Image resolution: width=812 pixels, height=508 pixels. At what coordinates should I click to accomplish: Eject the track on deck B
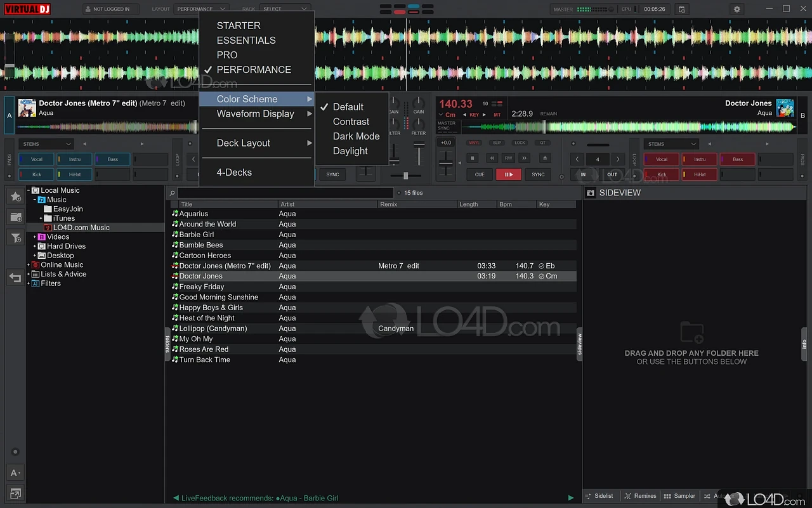coord(544,158)
